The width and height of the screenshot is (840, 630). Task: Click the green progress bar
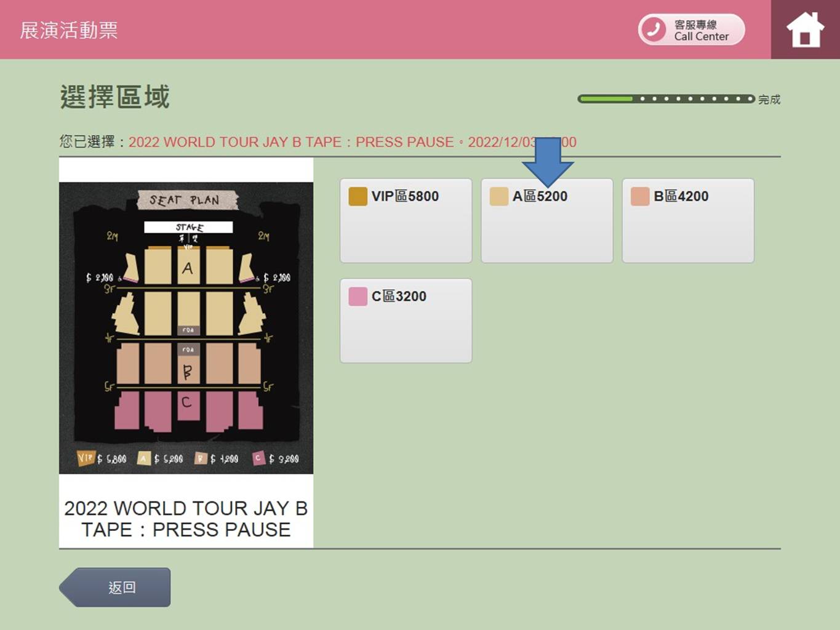666,98
